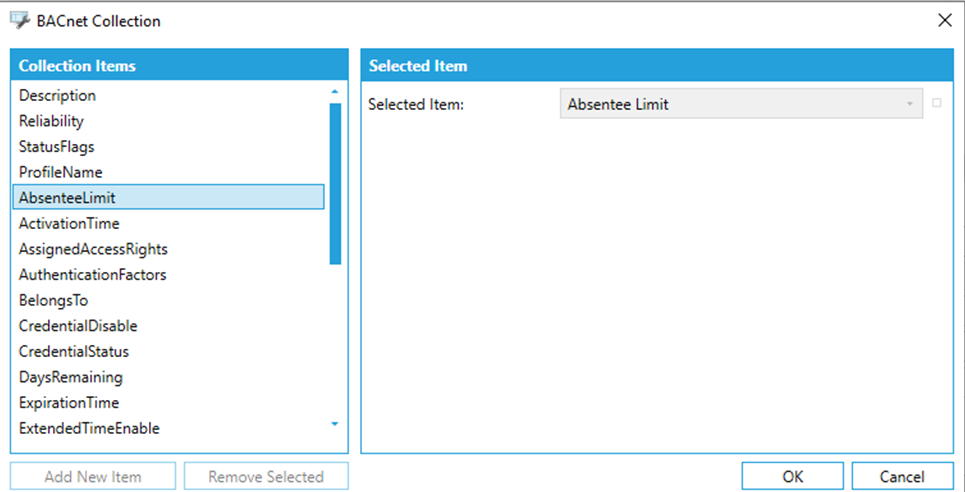Image resolution: width=965 pixels, height=492 pixels.
Task: Select AuthenticationFactors in the list
Action: 93,275
